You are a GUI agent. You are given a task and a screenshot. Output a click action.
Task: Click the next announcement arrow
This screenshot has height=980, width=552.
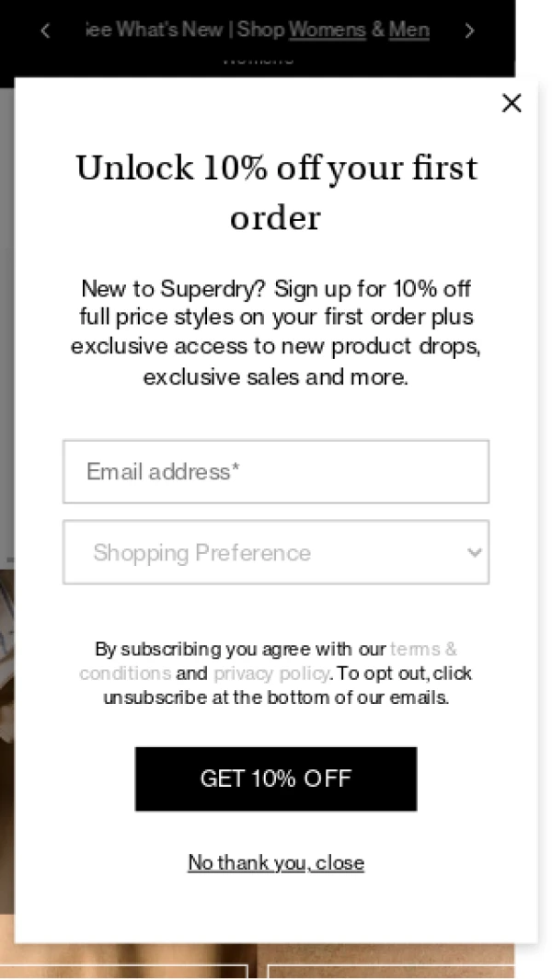[469, 31]
